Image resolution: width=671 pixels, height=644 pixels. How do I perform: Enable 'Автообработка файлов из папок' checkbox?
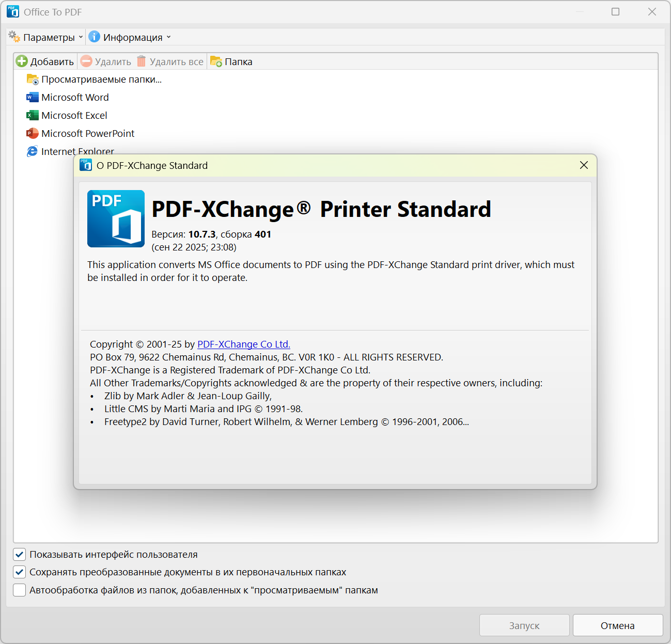pyautogui.click(x=20, y=590)
